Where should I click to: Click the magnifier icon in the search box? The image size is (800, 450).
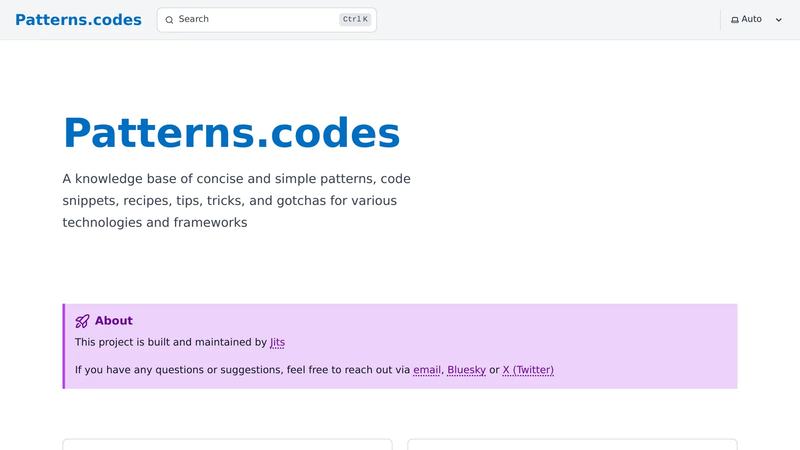coord(169,20)
